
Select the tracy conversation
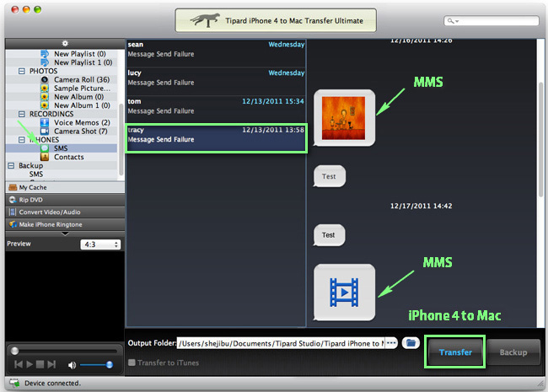pos(216,138)
